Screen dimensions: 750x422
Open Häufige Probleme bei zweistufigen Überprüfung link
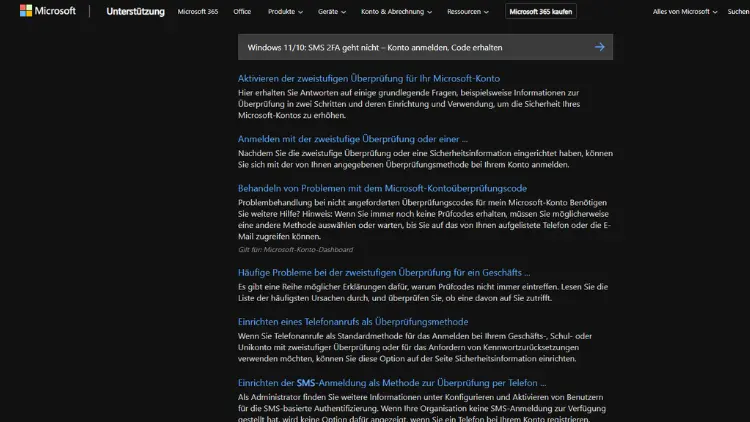pyautogui.click(x=383, y=272)
